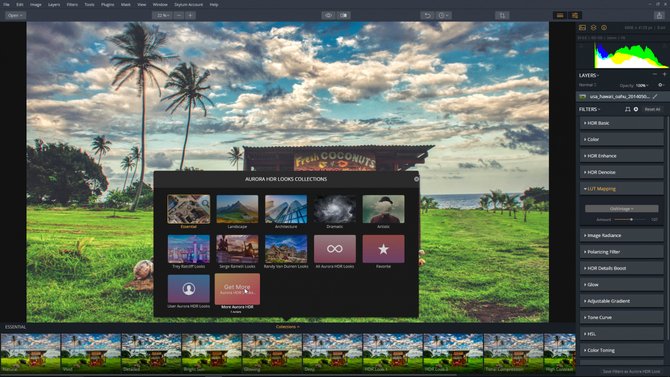The height and width of the screenshot is (377, 670).
Task: Select the Essential looks collection
Action: coord(188,209)
